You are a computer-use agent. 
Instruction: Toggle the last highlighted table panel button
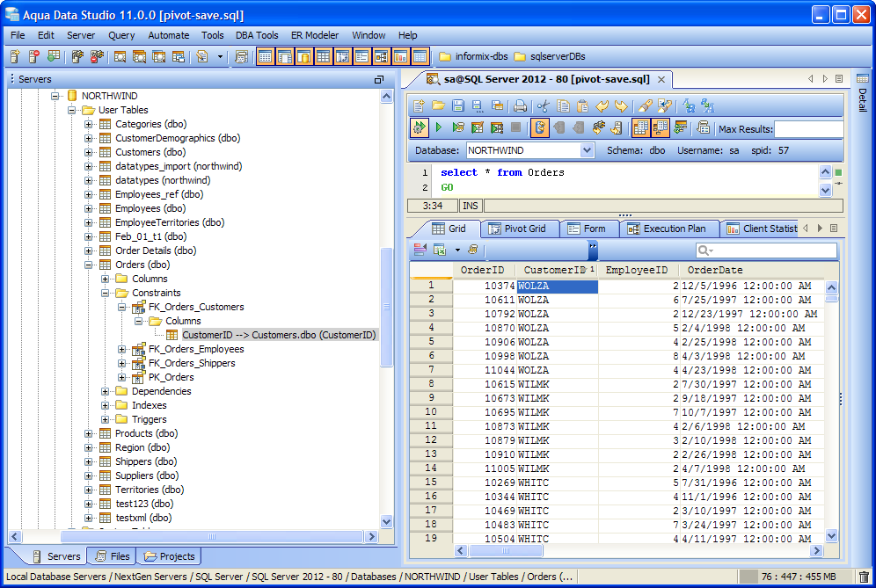click(420, 56)
